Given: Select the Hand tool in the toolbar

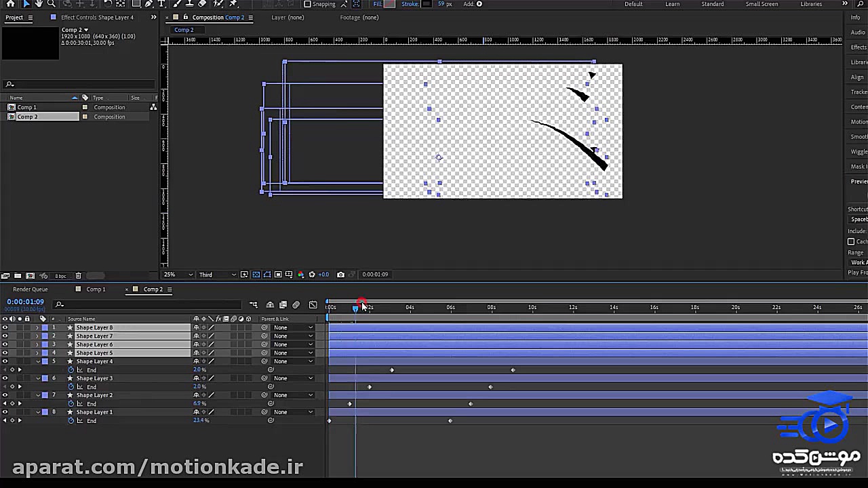Looking at the screenshot, I should point(39,4).
